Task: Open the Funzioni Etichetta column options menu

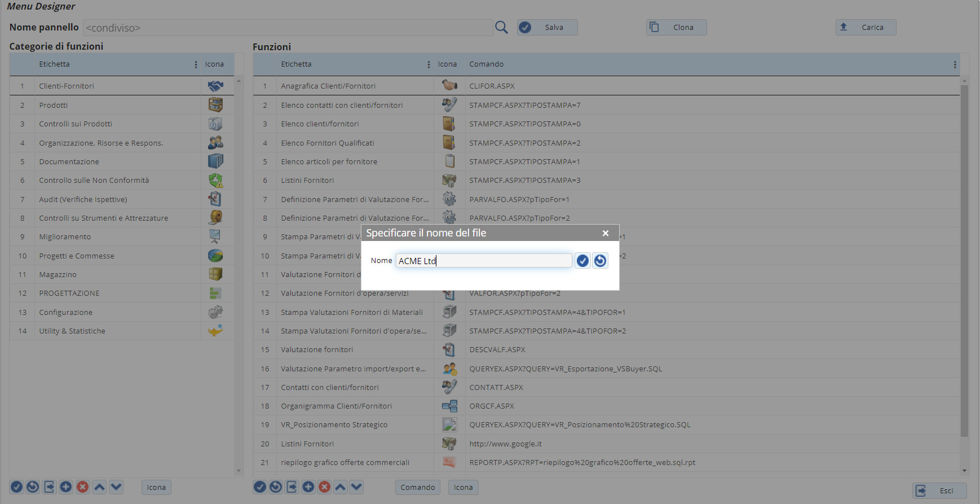Action: pos(429,64)
